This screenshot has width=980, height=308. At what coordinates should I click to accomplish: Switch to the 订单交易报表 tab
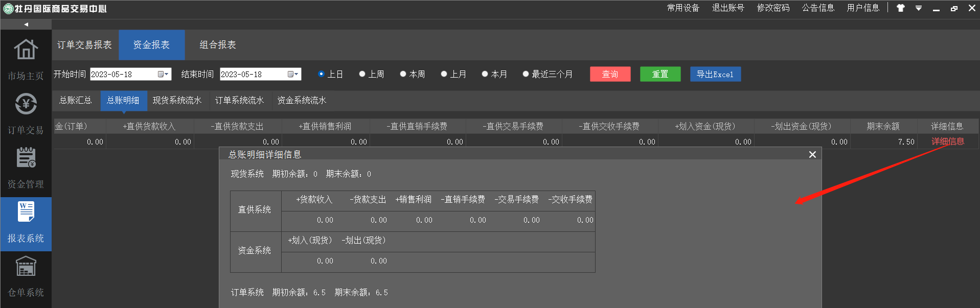[84, 45]
